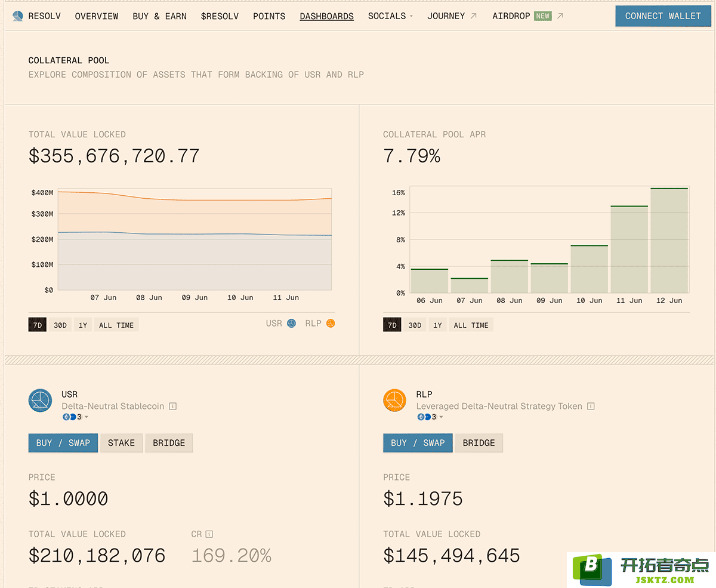The image size is (716, 588).
Task: Click the USR legend icon under TVL chart
Action: (291, 324)
